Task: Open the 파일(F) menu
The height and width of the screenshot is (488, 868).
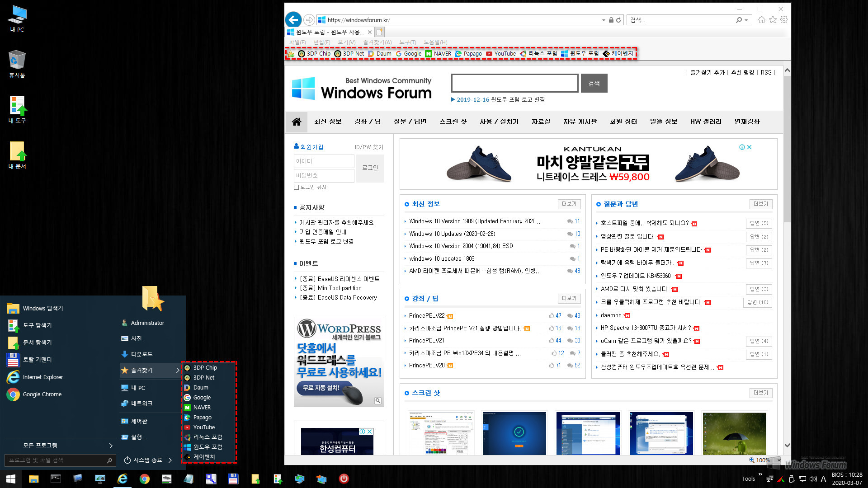Action: (x=297, y=42)
